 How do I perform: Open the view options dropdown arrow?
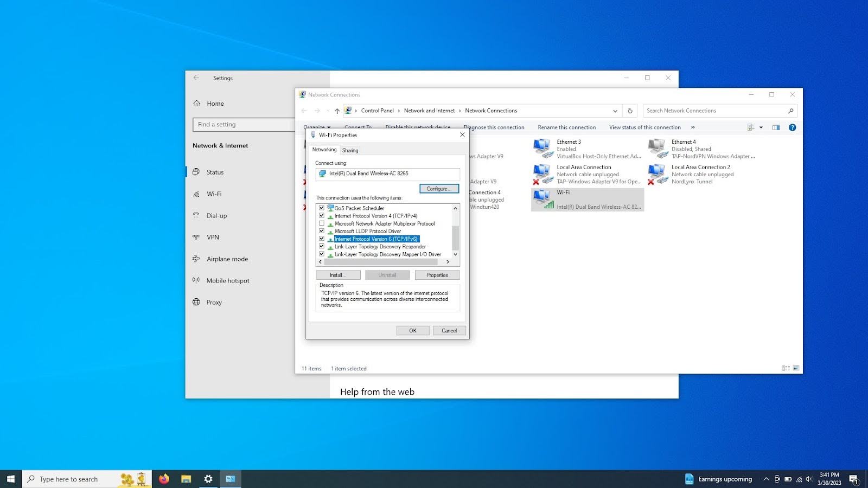click(x=761, y=127)
